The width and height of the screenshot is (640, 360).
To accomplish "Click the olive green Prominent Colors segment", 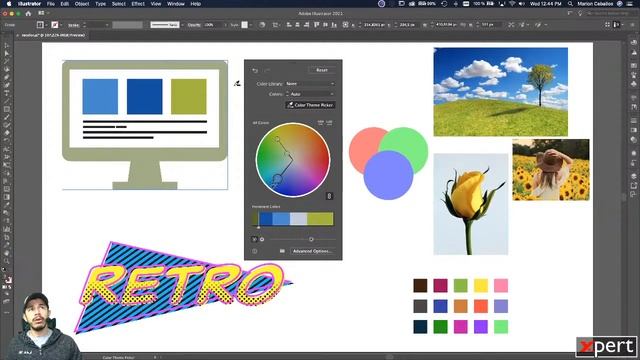I will tap(320, 219).
